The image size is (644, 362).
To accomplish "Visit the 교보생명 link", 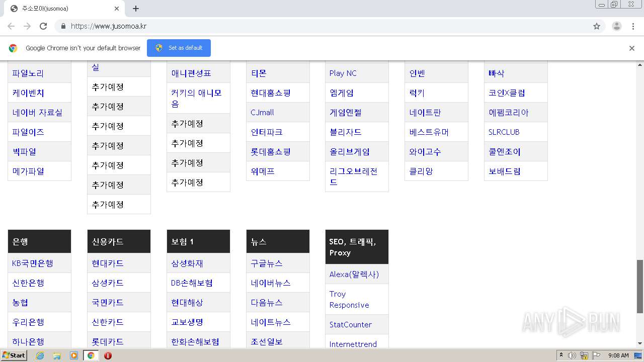I will [x=187, y=322].
